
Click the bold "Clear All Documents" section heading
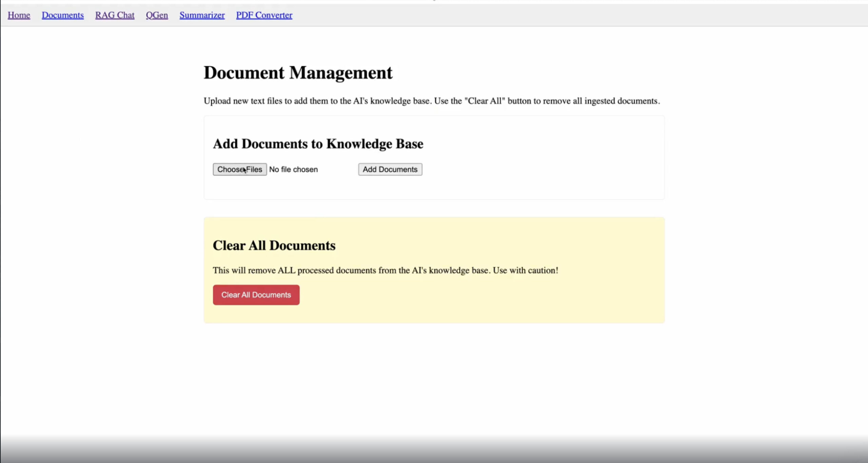tap(274, 246)
